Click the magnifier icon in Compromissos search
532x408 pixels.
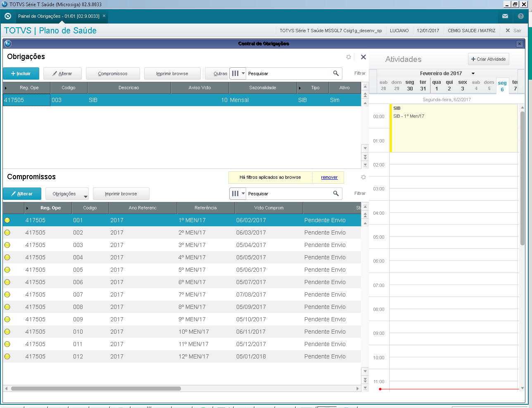[336, 194]
